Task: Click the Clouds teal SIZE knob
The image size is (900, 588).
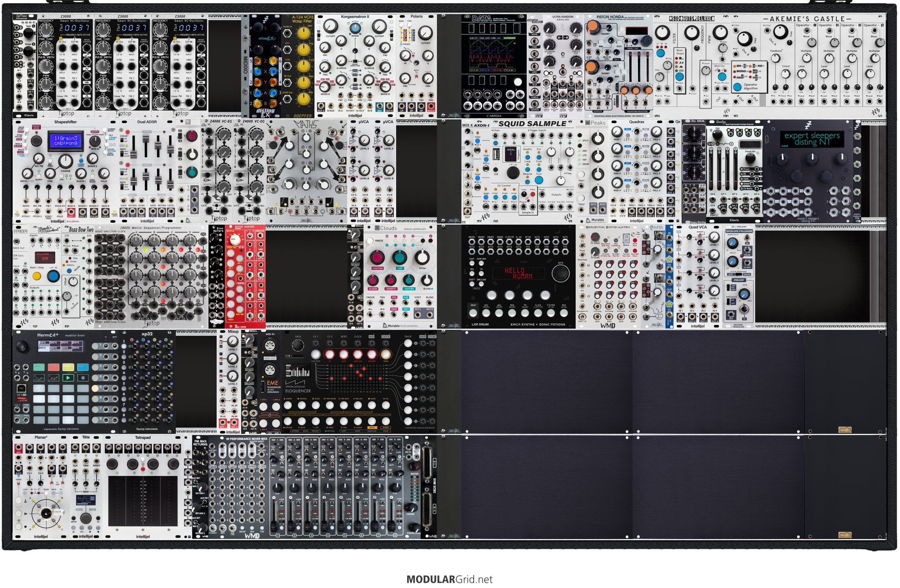Action: pos(400,258)
